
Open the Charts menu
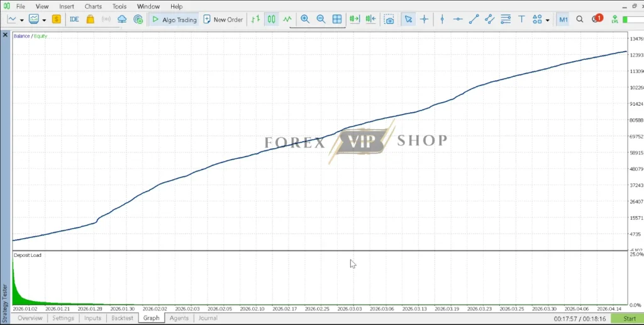93,6
